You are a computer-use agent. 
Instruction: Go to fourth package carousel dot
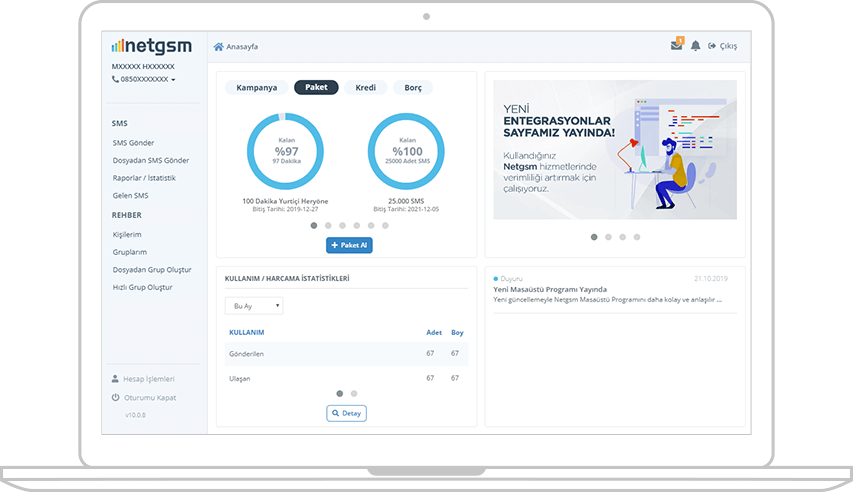357,225
